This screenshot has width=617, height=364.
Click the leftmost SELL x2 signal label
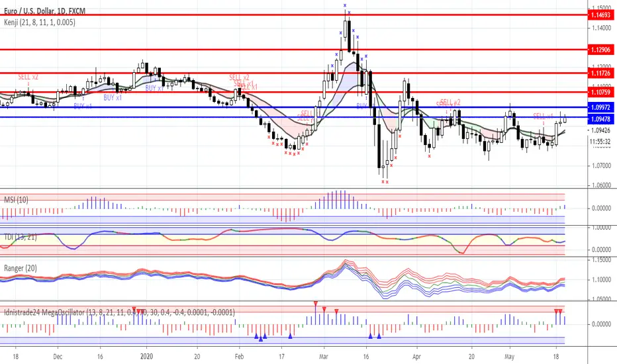click(x=28, y=77)
